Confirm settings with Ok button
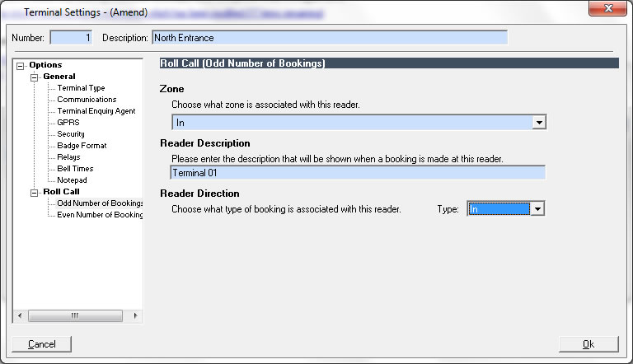 [588, 344]
